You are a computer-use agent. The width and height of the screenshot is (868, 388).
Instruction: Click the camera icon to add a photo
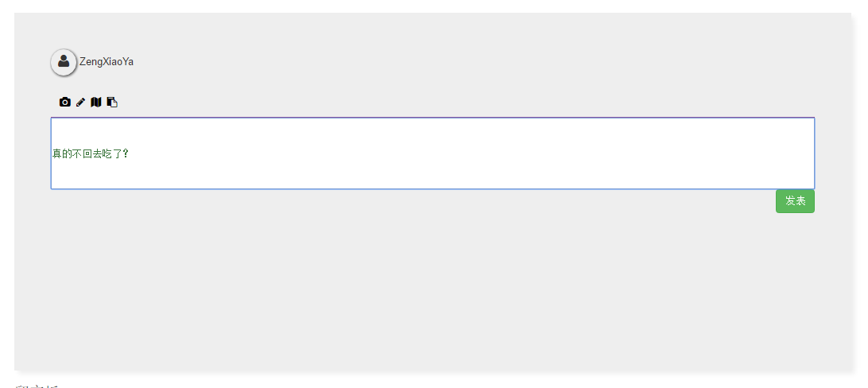click(x=65, y=102)
